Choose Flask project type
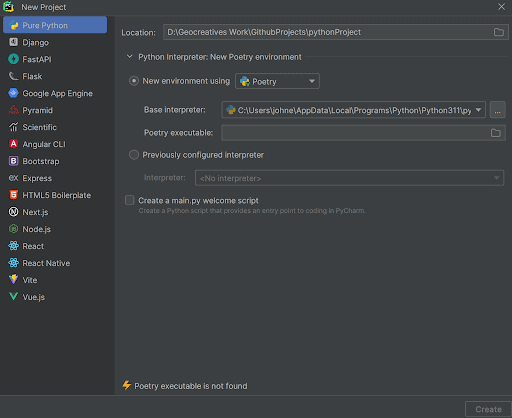This screenshot has width=512, height=418. [x=55, y=76]
